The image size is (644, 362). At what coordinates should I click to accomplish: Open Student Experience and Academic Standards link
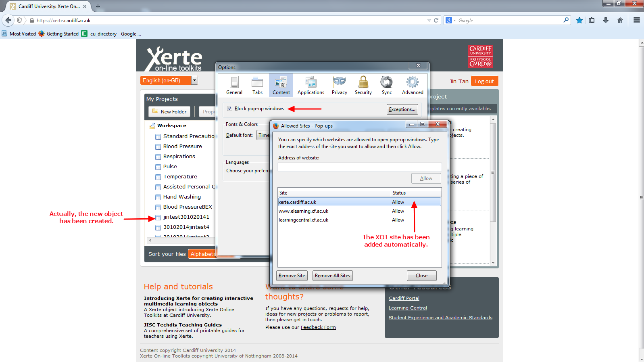440,318
